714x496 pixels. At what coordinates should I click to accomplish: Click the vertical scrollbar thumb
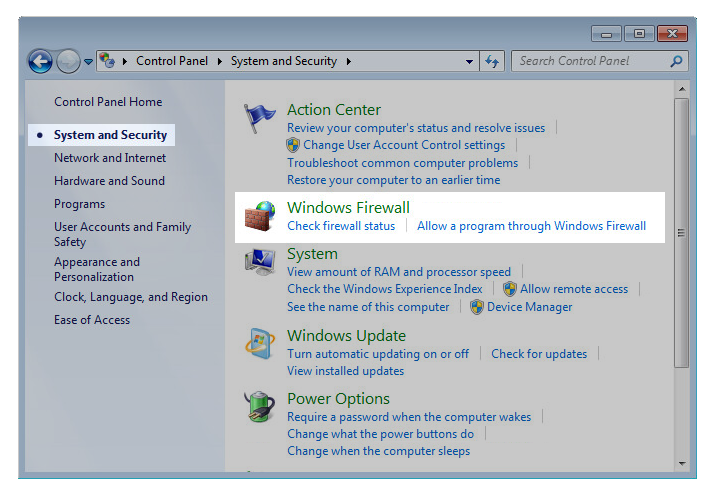682,233
